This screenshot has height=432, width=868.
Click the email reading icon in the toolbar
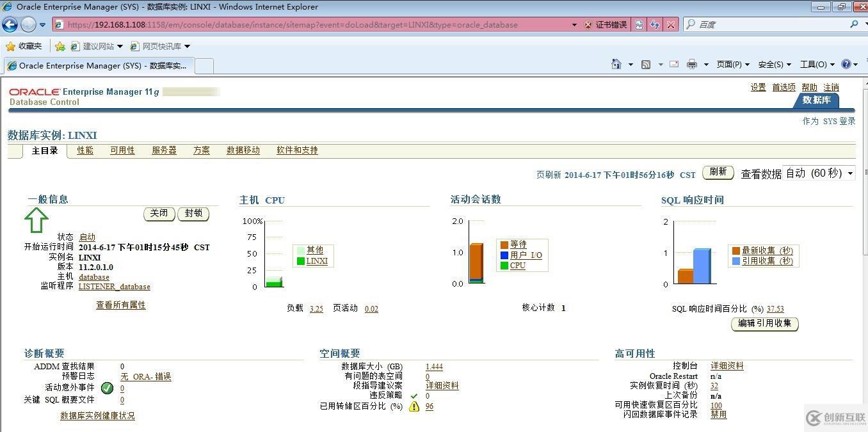coord(673,64)
